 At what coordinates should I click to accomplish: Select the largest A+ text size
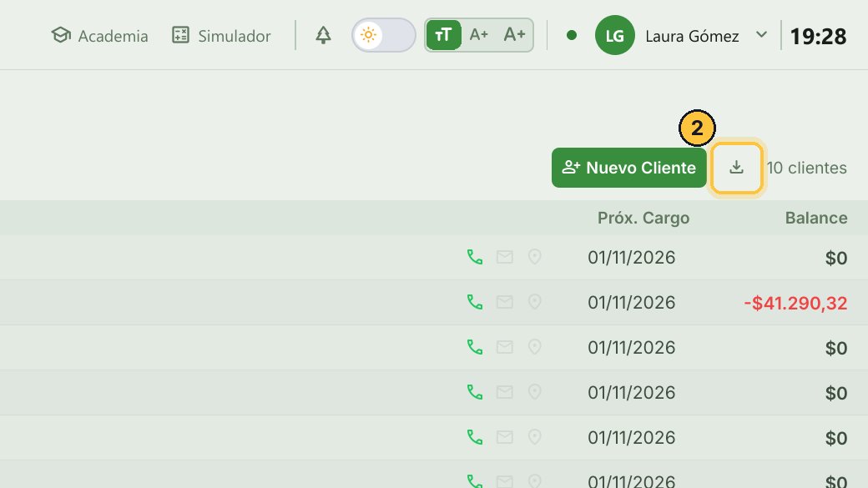tap(514, 35)
